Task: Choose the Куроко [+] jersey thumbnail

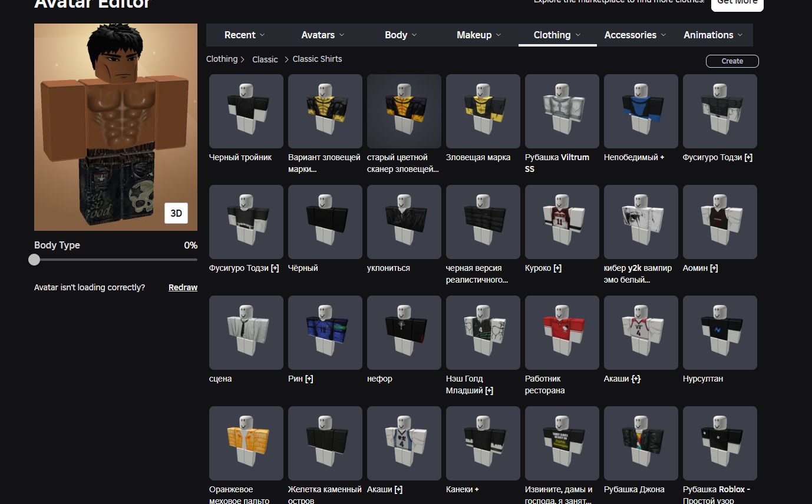Action: (562, 222)
